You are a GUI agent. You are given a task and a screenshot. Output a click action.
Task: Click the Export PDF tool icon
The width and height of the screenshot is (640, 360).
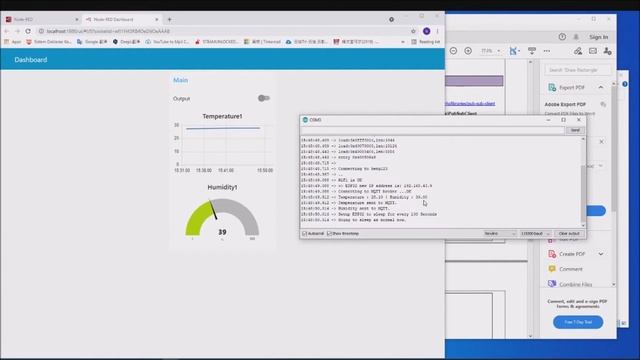pyautogui.click(x=552, y=87)
